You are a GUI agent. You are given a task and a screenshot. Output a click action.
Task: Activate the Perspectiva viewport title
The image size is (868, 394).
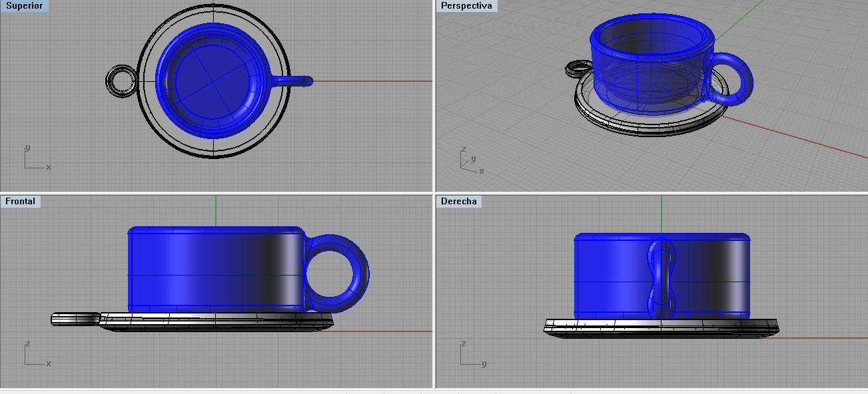[x=467, y=6]
